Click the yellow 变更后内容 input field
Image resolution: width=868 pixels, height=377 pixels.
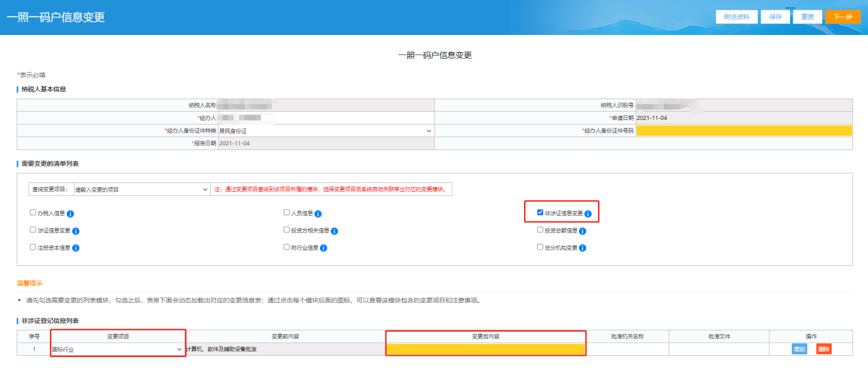(486, 350)
